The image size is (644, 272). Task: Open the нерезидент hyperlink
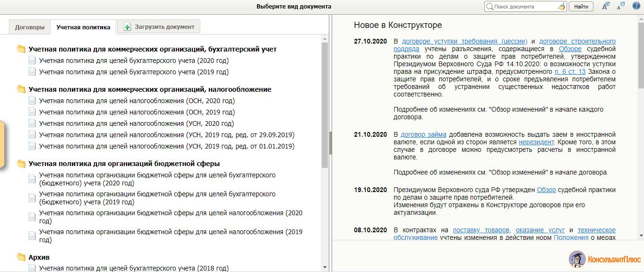click(537, 142)
